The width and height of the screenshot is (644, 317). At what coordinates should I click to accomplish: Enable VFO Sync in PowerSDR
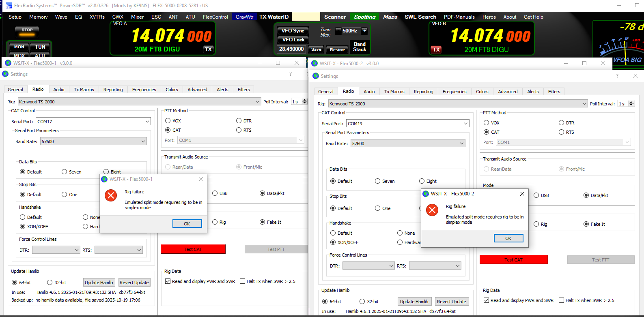[293, 31]
